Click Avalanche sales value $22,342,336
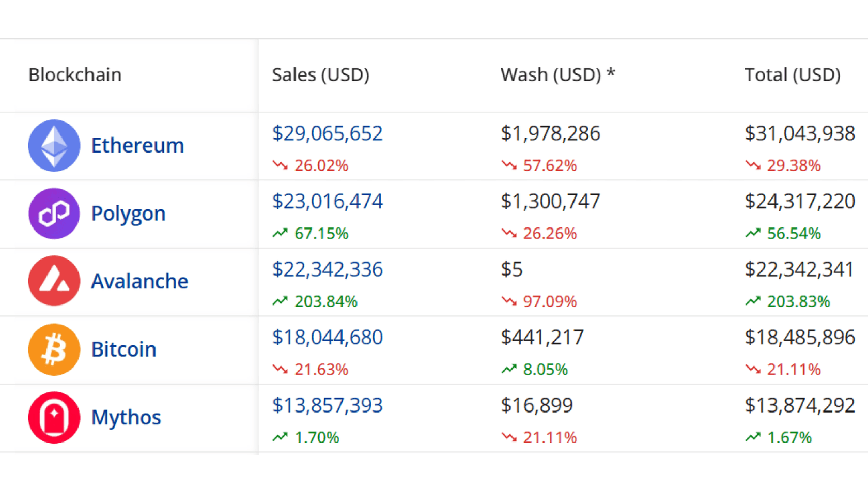 (328, 269)
